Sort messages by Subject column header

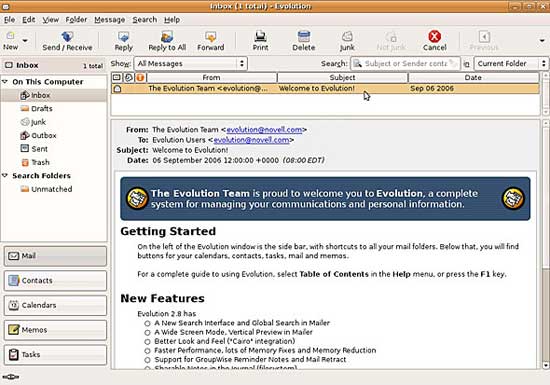(x=342, y=77)
